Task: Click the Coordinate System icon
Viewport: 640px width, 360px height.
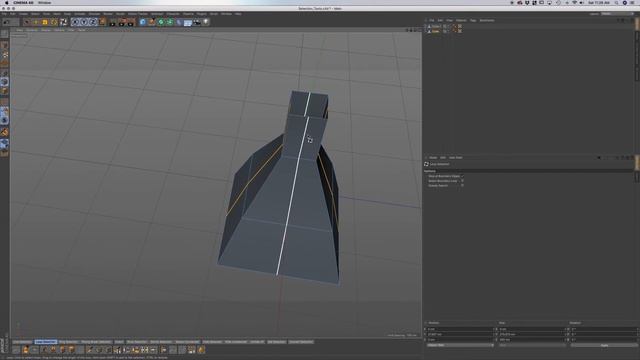Action: pyautogui.click(x=102, y=22)
